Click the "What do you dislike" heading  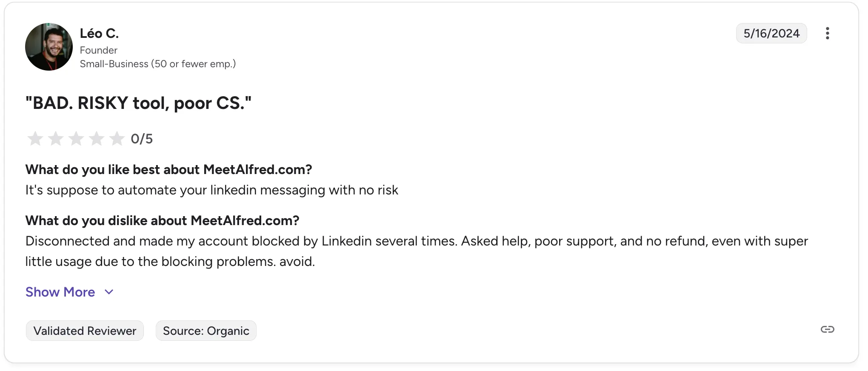(162, 220)
